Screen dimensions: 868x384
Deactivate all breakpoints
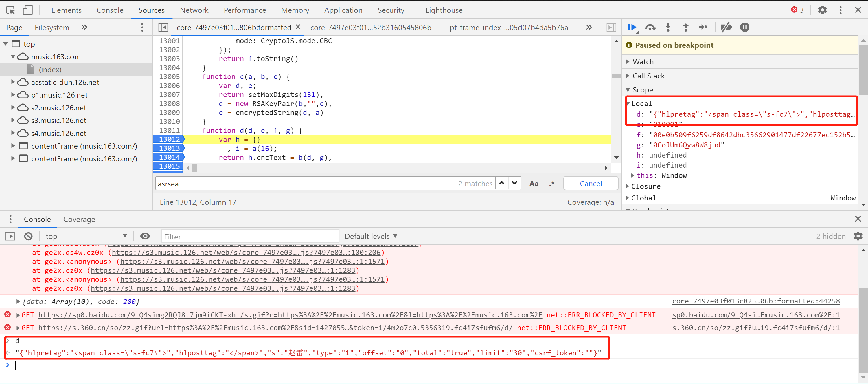point(726,27)
